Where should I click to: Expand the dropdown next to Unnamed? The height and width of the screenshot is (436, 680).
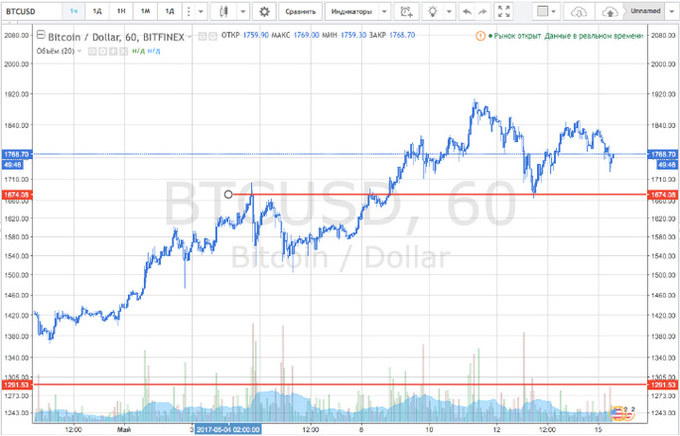[x=672, y=11]
